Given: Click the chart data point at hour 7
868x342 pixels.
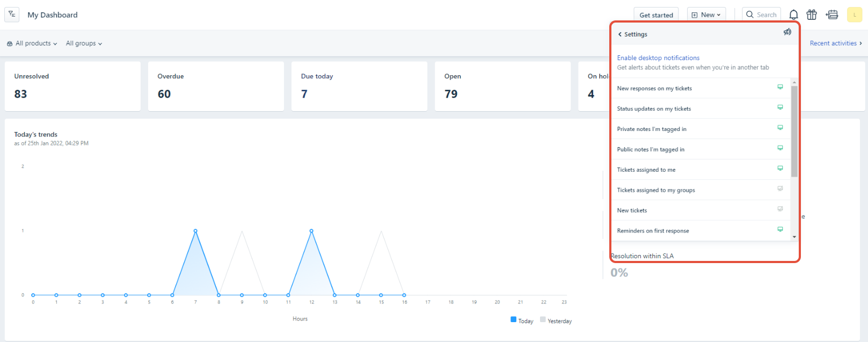Looking at the screenshot, I should click(195, 231).
